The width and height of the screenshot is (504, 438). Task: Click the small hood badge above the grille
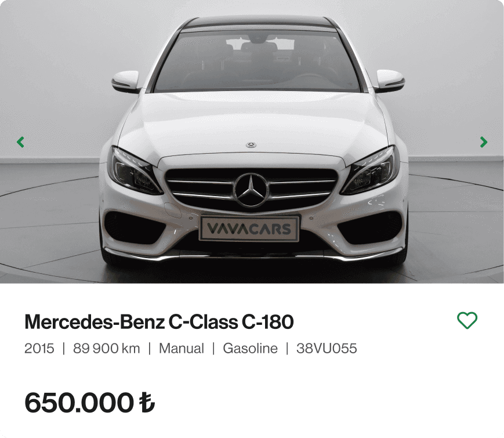click(251, 145)
